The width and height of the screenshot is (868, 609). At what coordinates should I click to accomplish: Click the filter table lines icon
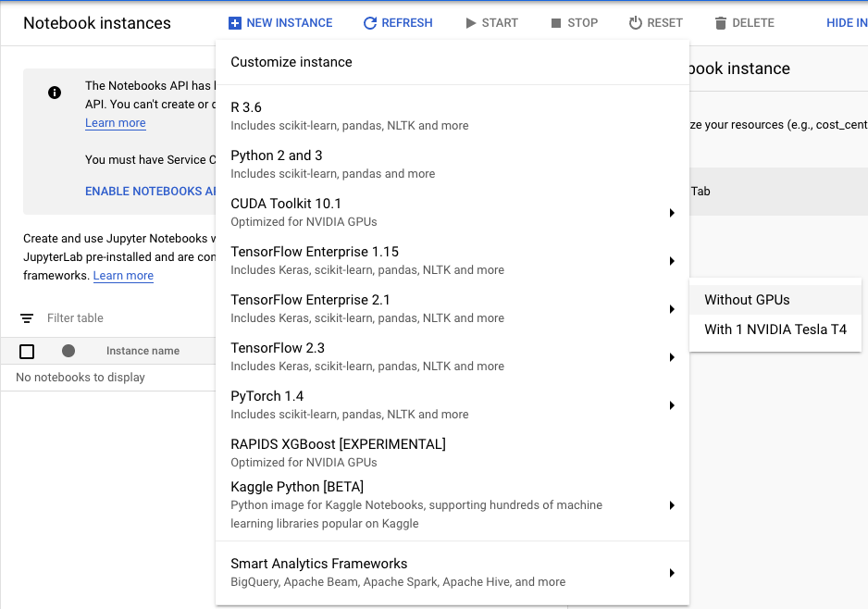[27, 318]
